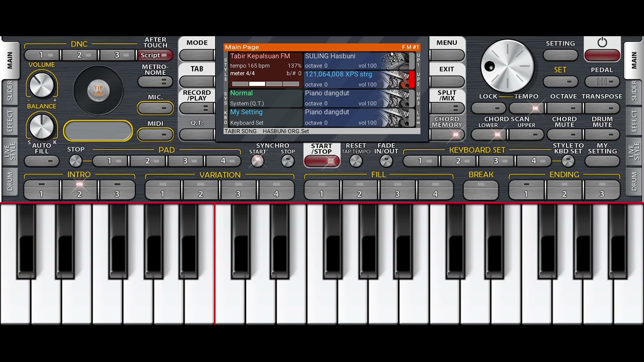Tap the power button icon
This screenshot has width=644, height=362.
602,43
